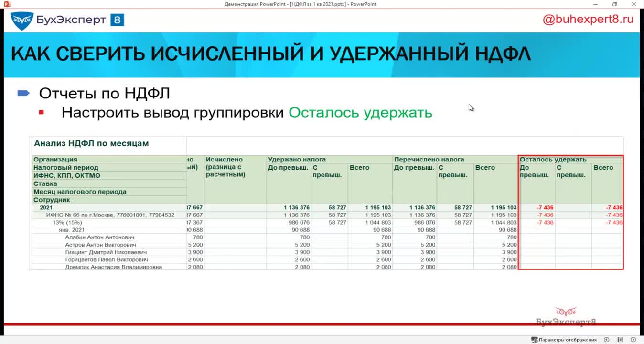The image size is (644, 344).
Task: Click the green text Осталось удержать
Action: pyautogui.click(x=360, y=113)
